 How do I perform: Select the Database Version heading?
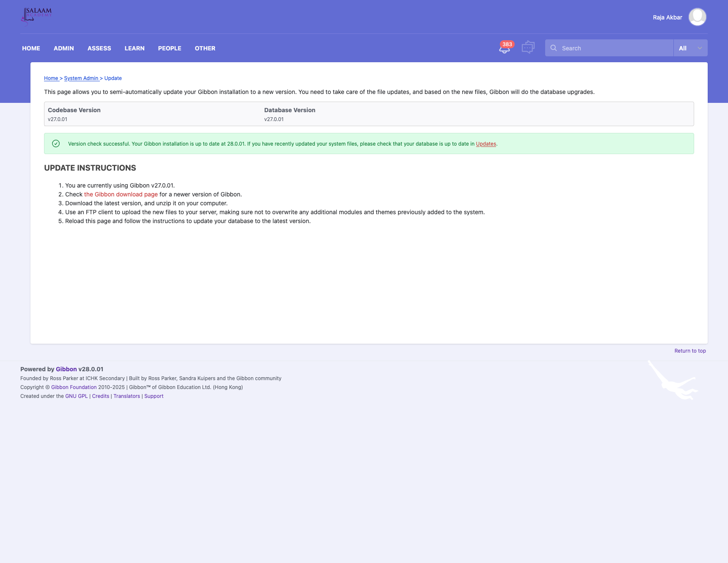click(290, 110)
